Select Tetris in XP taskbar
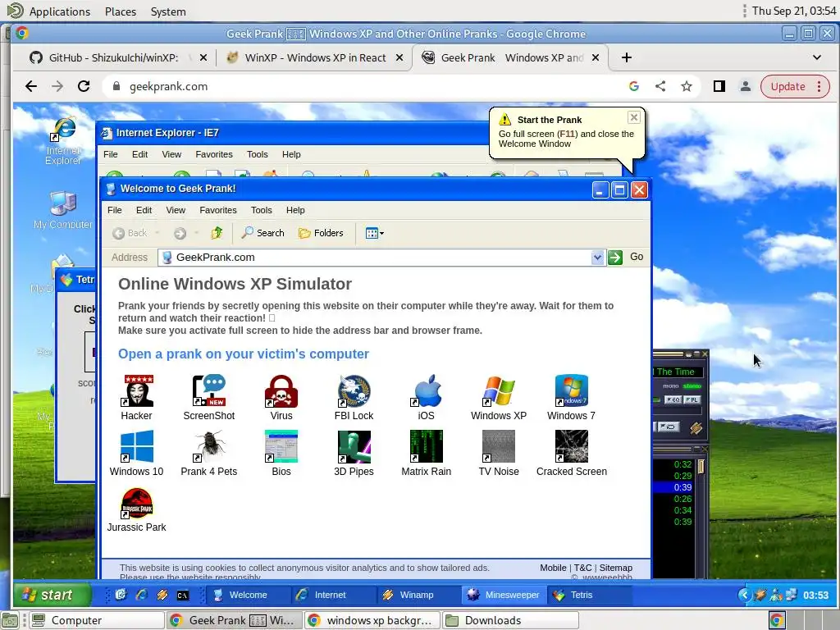This screenshot has height=630, width=840. [589, 595]
